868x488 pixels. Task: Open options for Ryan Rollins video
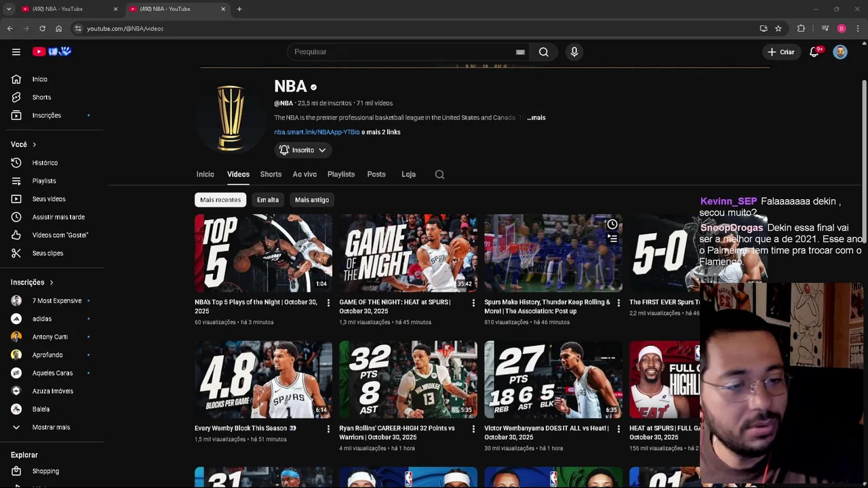click(473, 428)
